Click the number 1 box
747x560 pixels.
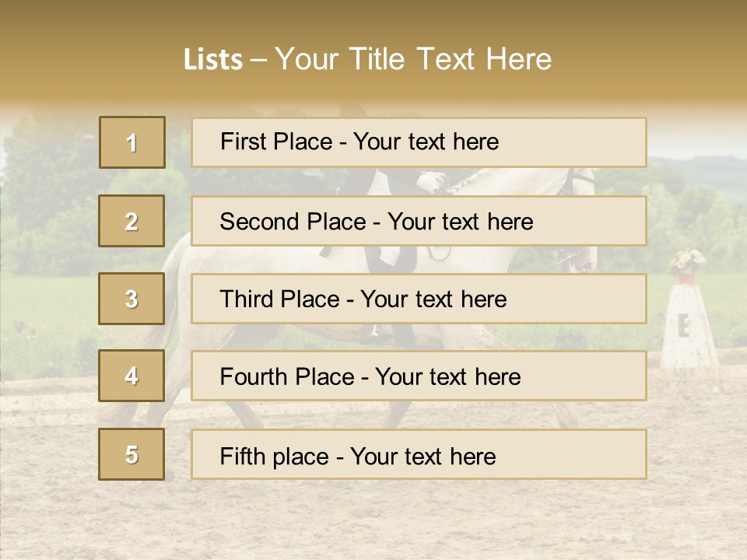pyautogui.click(x=132, y=142)
